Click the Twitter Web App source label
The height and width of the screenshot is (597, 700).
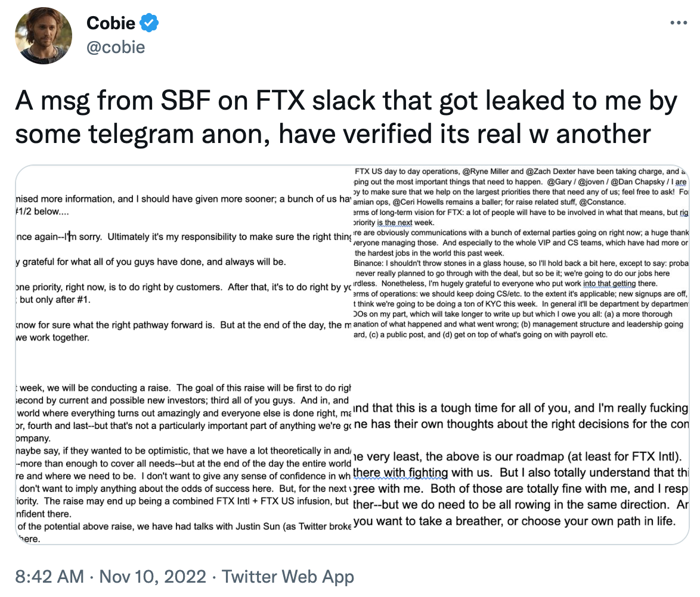pos(288,577)
